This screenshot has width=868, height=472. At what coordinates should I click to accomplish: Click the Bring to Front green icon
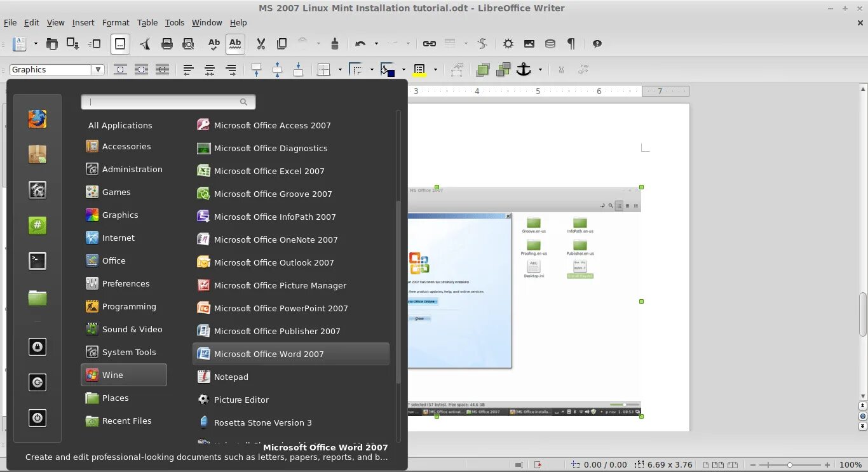tap(483, 70)
